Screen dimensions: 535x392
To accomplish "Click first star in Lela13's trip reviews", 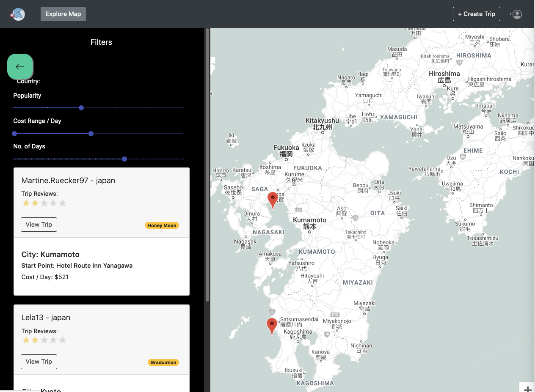I will (x=26, y=340).
